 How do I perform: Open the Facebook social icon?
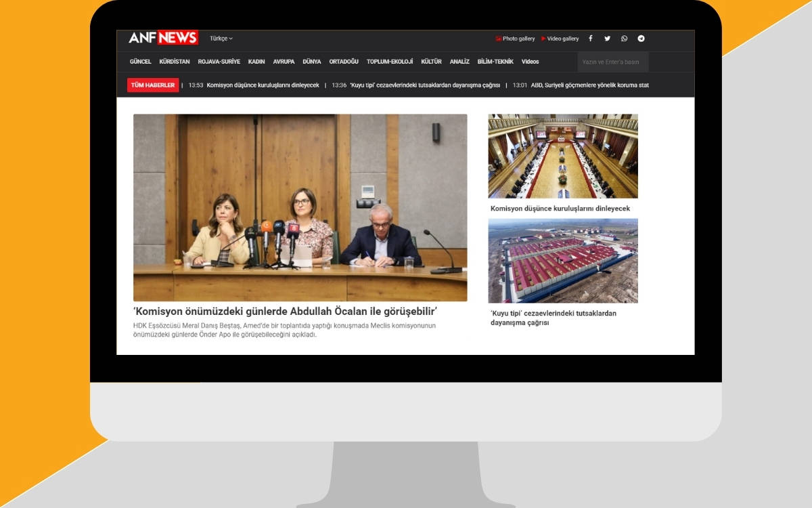[590, 39]
